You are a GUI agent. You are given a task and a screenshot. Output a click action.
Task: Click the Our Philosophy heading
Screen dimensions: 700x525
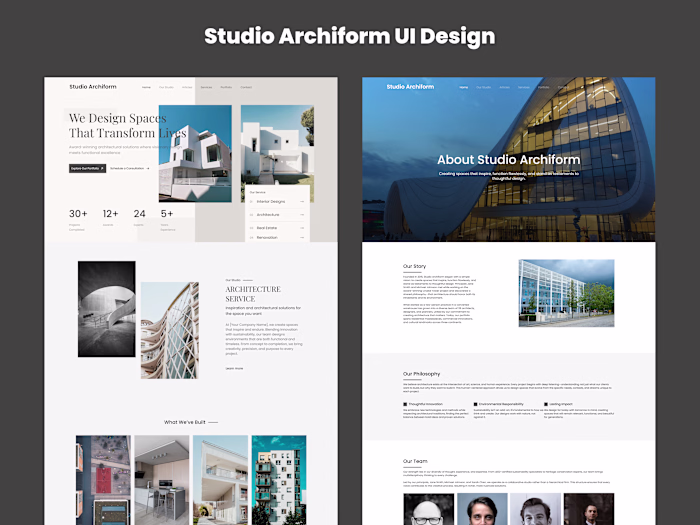click(x=421, y=374)
